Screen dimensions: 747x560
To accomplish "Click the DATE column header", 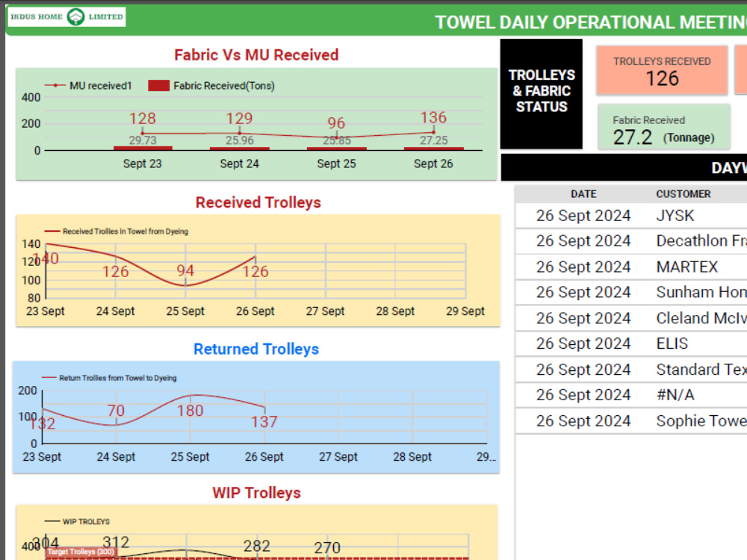I will pos(583,194).
